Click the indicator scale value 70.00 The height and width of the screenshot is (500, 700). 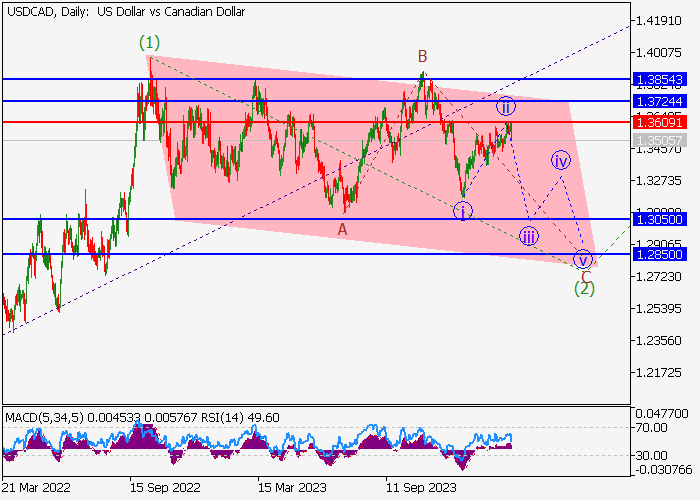[x=652, y=428]
